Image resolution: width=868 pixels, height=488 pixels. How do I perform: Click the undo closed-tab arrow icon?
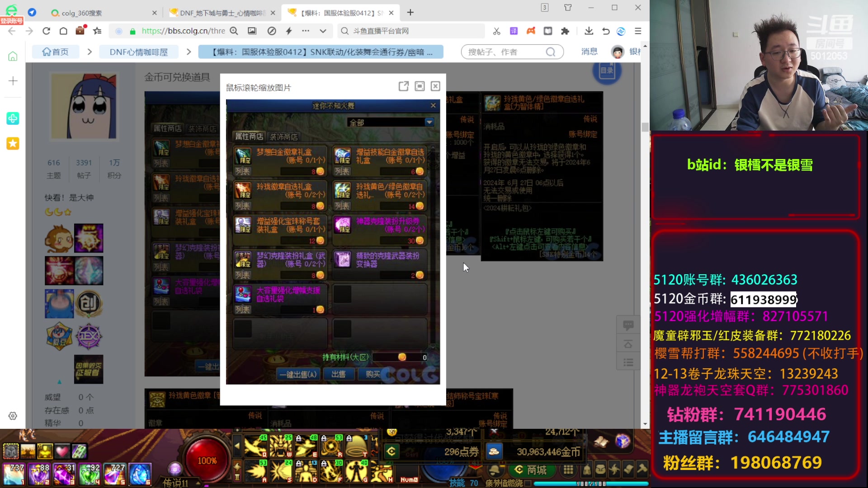point(606,31)
